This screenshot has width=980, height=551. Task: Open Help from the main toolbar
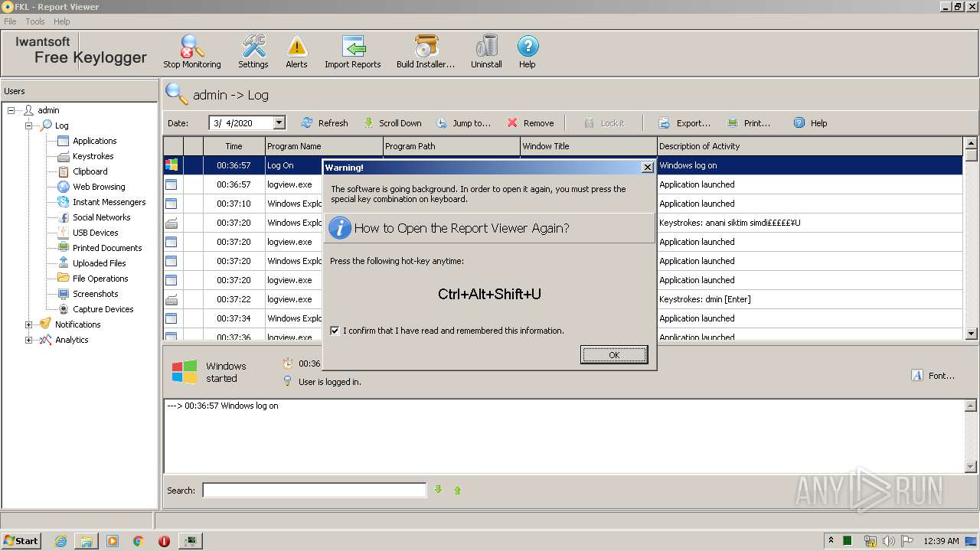point(528,51)
